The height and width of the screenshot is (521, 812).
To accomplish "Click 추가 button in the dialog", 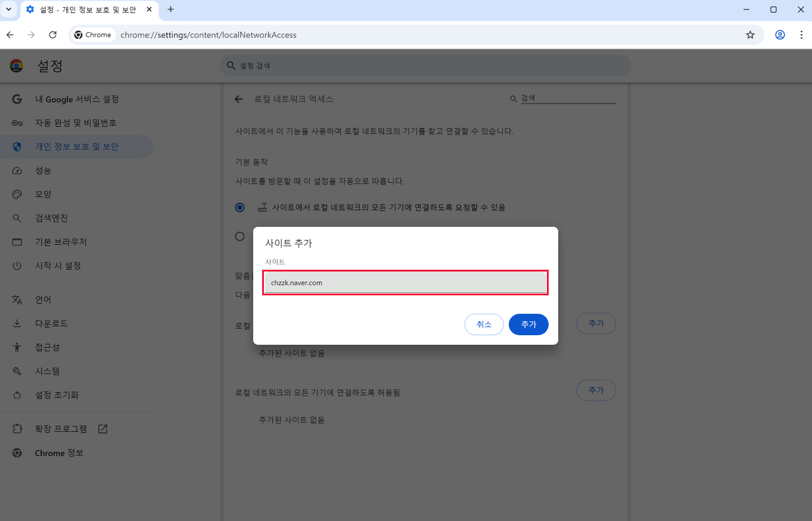I will point(528,325).
